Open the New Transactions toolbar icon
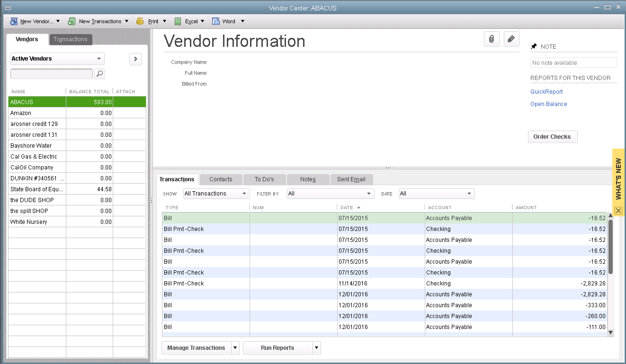 (x=72, y=21)
